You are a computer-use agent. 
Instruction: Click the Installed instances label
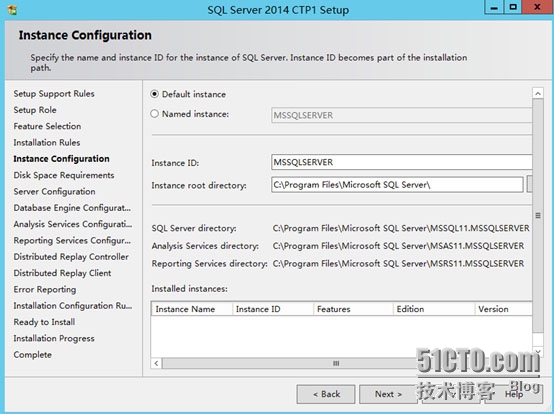pyautogui.click(x=190, y=289)
